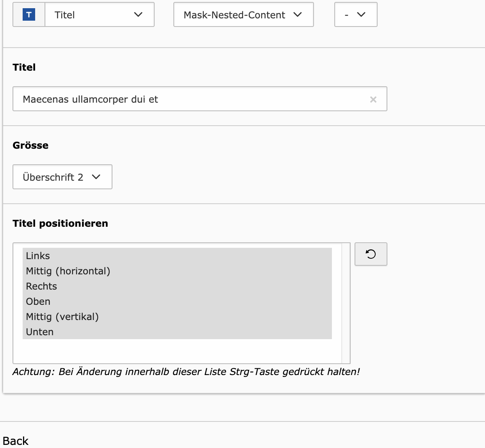Screen dimensions: 485x448
Task: Click the blue T content type icon
Action: (29, 15)
